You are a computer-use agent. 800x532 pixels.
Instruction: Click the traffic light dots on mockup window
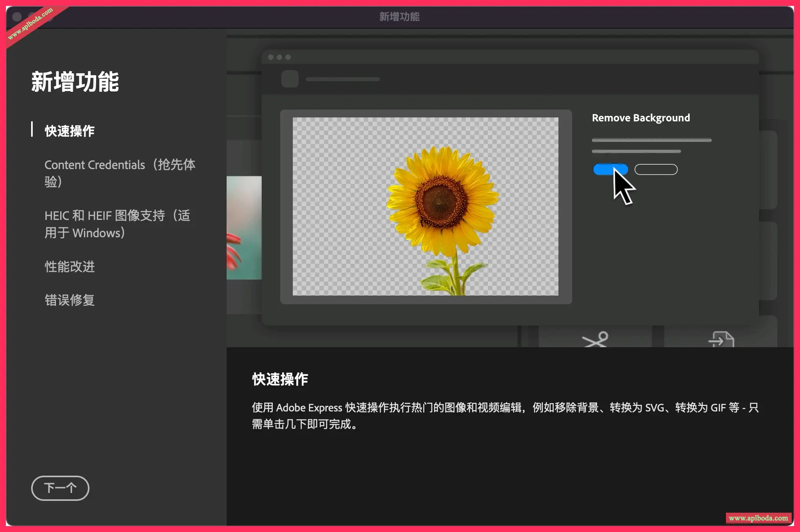coord(279,57)
